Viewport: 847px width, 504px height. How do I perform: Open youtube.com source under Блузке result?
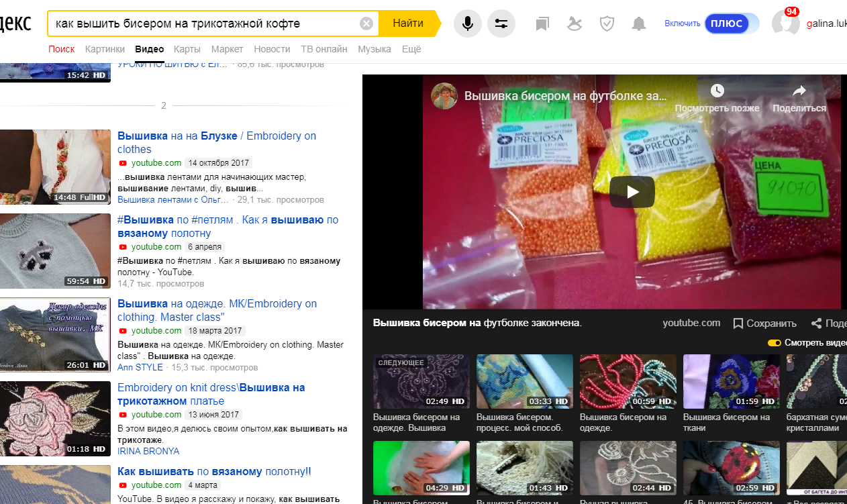pyautogui.click(x=156, y=163)
